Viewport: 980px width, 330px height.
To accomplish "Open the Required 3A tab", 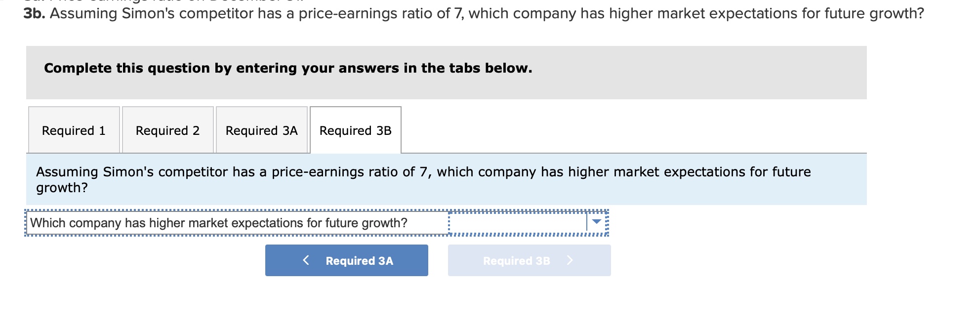I will coord(261,129).
